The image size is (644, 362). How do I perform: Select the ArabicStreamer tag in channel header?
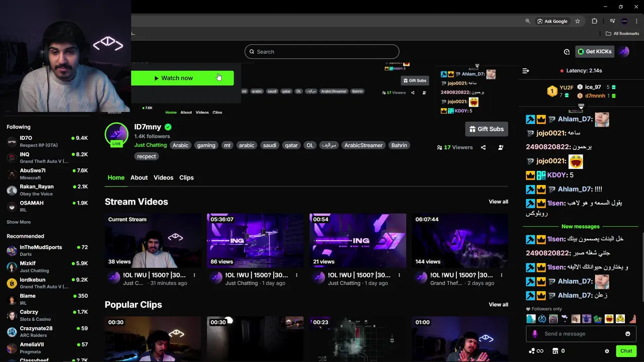pos(363,145)
